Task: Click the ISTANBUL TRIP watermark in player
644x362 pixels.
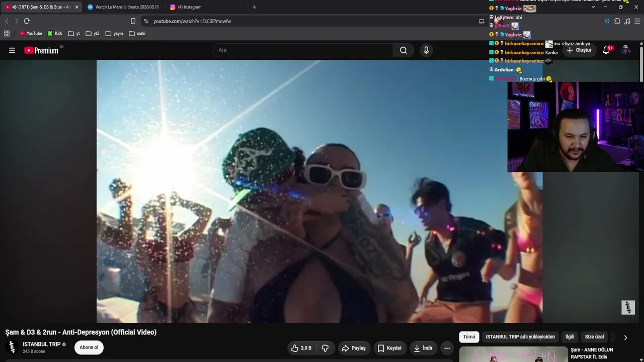Action: (x=628, y=307)
